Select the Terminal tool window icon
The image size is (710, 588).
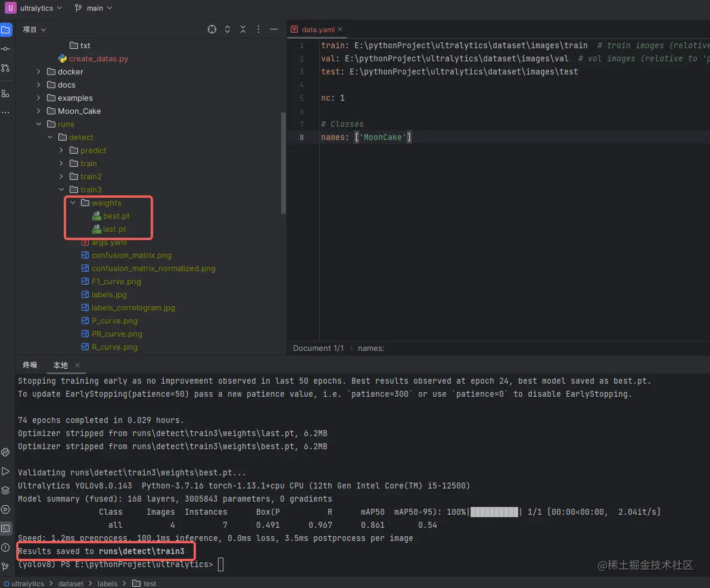tap(5, 528)
